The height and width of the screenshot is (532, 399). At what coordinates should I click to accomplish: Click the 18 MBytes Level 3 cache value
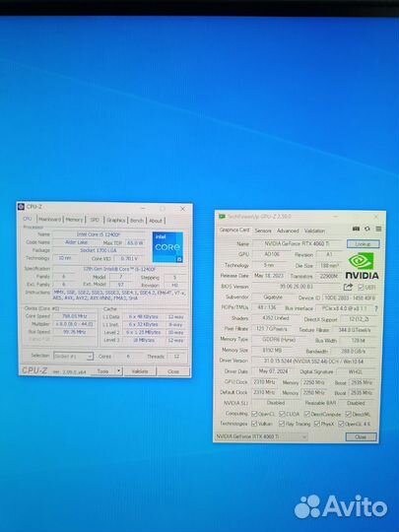(x=144, y=340)
